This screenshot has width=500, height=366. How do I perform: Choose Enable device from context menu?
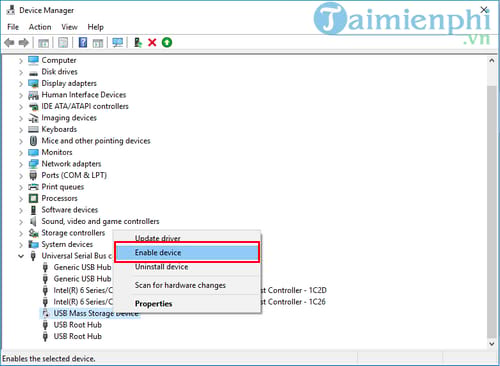point(187,253)
